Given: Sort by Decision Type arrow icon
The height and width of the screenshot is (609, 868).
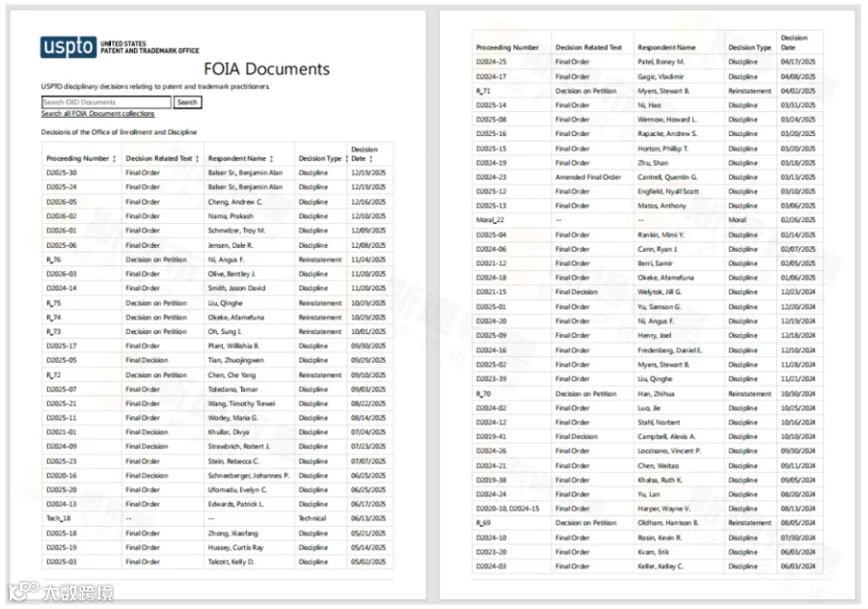Looking at the screenshot, I should pyautogui.click(x=346, y=159).
